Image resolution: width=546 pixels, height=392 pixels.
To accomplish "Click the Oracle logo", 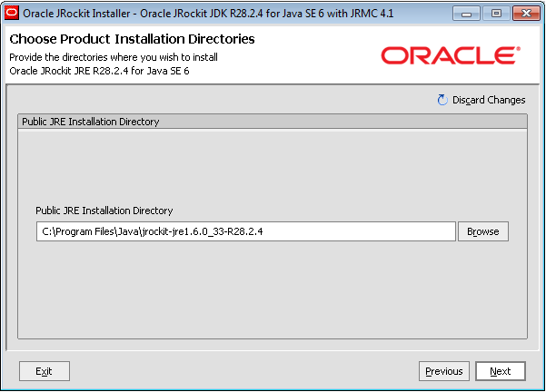I will (x=451, y=55).
